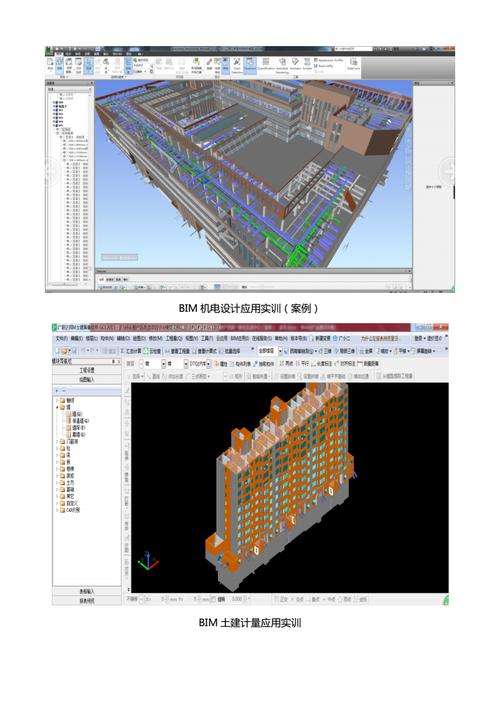
Task: Activate 批量选择 in Glodon toolbar
Action: click(230, 351)
